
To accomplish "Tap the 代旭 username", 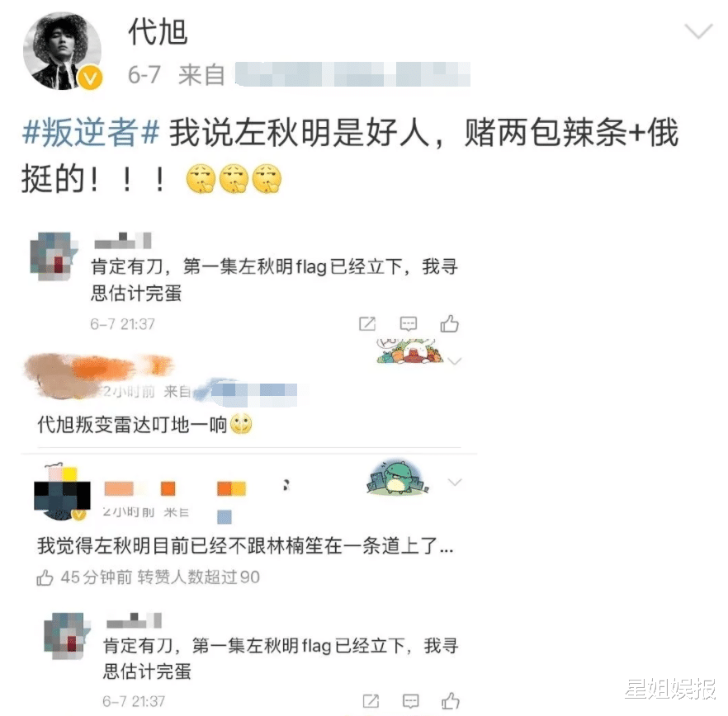I will 158,32.
